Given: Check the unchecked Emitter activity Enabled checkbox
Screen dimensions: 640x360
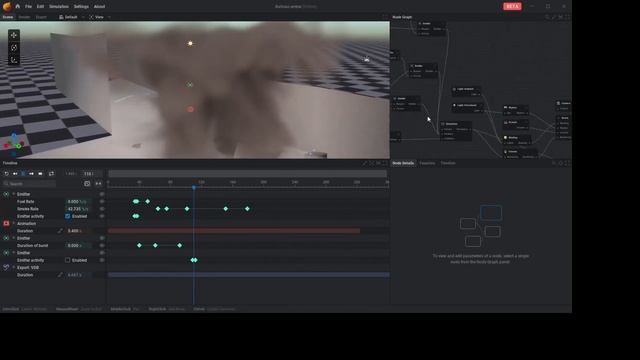Looking at the screenshot, I should tap(68, 260).
